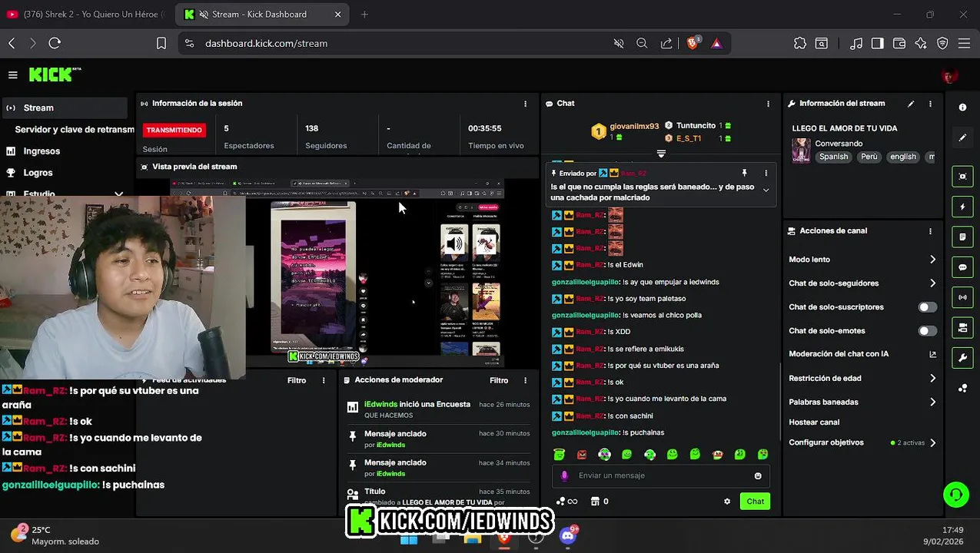
Task: Open the emoji picker in message box
Action: coord(758,475)
